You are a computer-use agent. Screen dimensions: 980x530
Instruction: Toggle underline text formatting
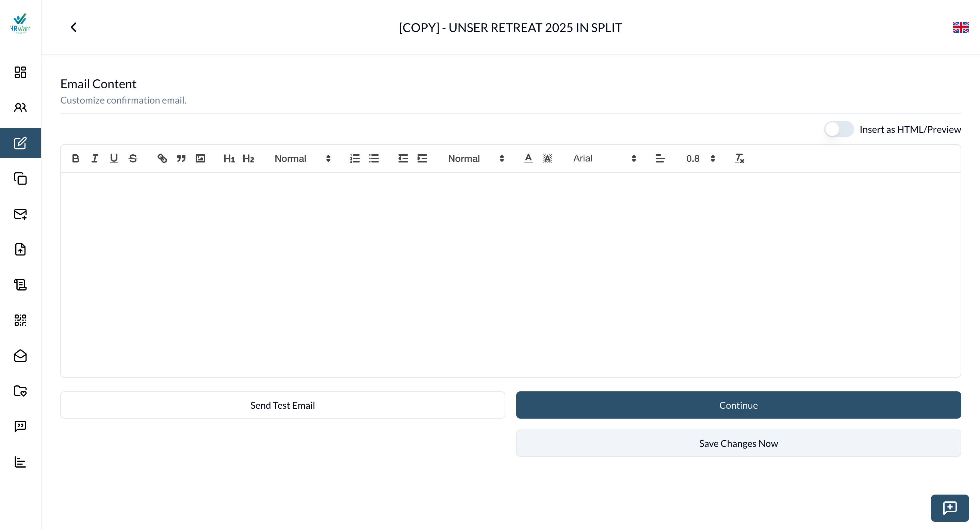click(x=114, y=158)
